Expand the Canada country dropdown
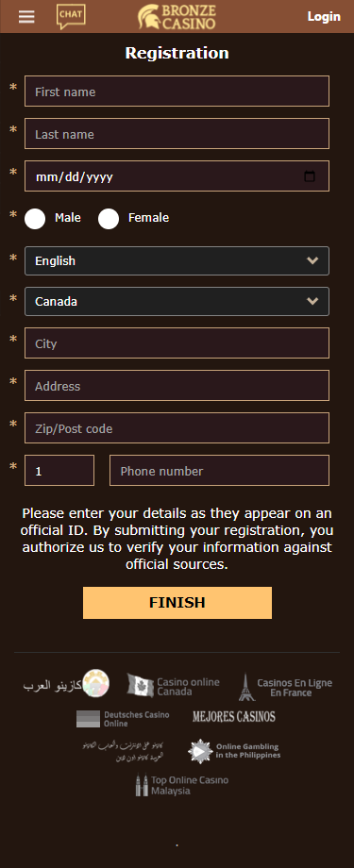The width and height of the screenshot is (354, 868). point(177,301)
